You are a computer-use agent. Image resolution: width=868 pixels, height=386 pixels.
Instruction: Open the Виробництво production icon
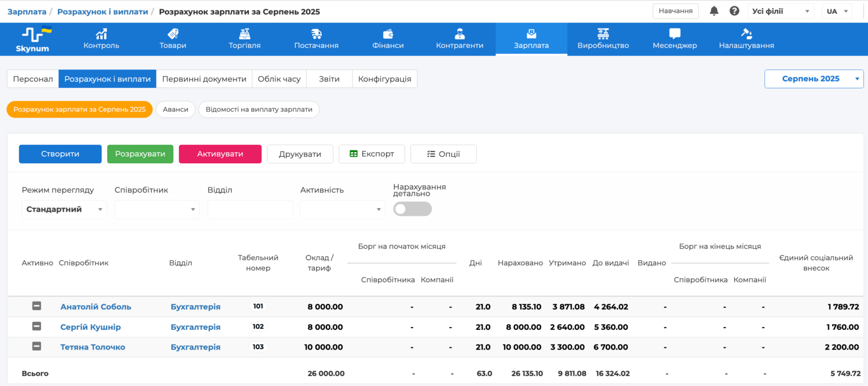click(603, 34)
